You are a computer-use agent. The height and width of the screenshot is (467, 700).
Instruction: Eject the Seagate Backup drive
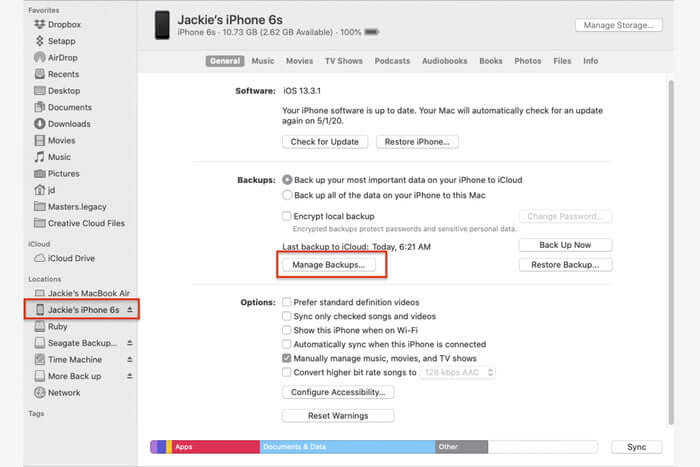coord(129,342)
